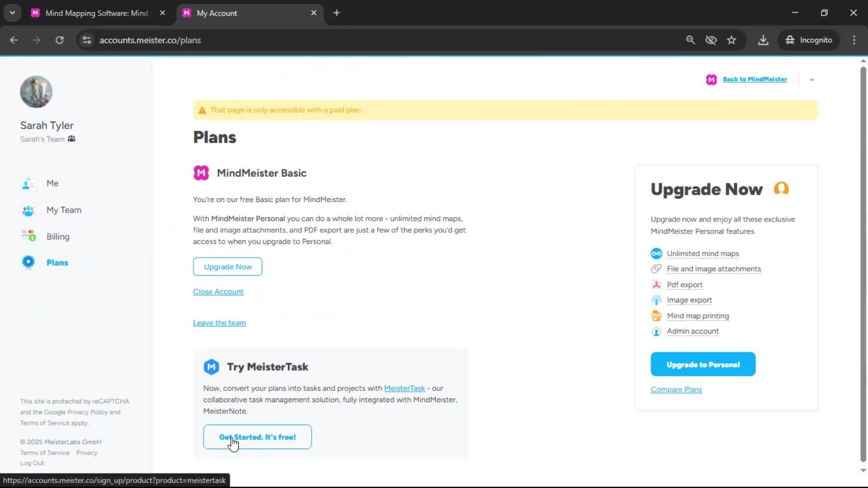
Task: Open the My Team section
Action: 64,210
